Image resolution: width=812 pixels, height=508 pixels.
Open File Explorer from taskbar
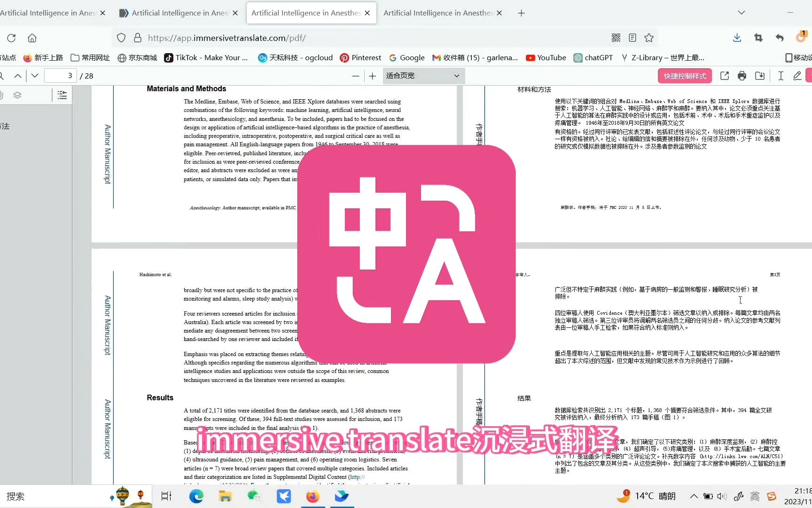(225, 496)
